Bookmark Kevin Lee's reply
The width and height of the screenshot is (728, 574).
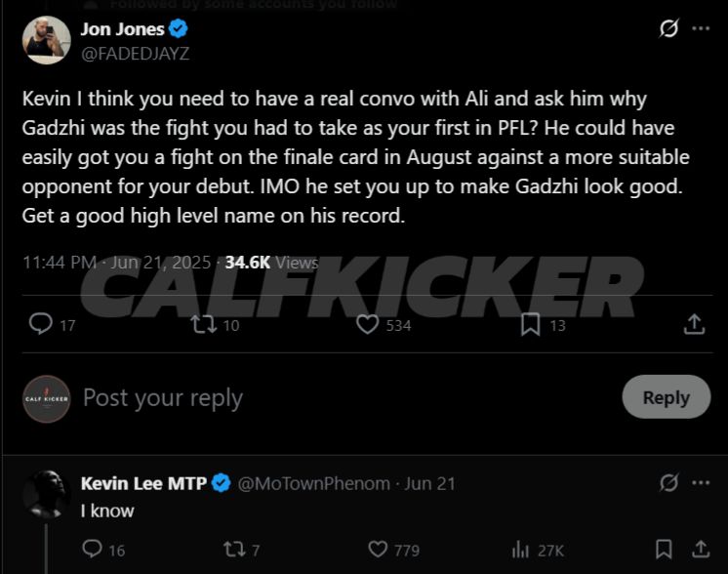[x=664, y=549]
